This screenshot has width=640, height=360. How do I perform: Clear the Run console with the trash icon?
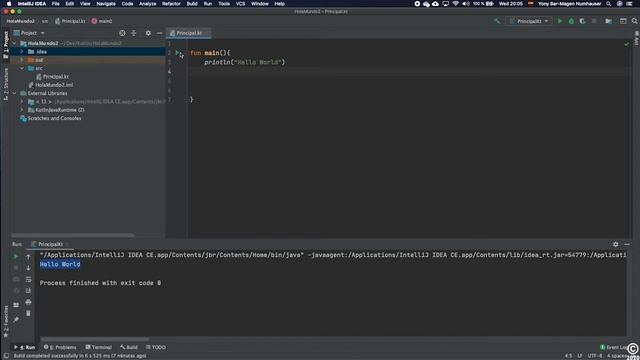(x=28, y=313)
